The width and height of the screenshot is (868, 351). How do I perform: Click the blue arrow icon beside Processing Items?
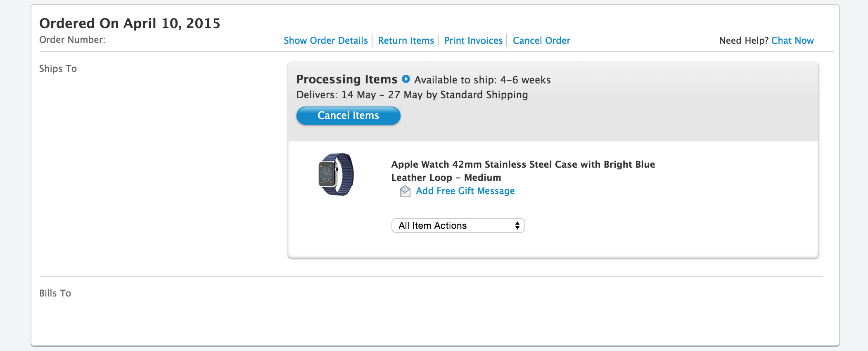406,79
